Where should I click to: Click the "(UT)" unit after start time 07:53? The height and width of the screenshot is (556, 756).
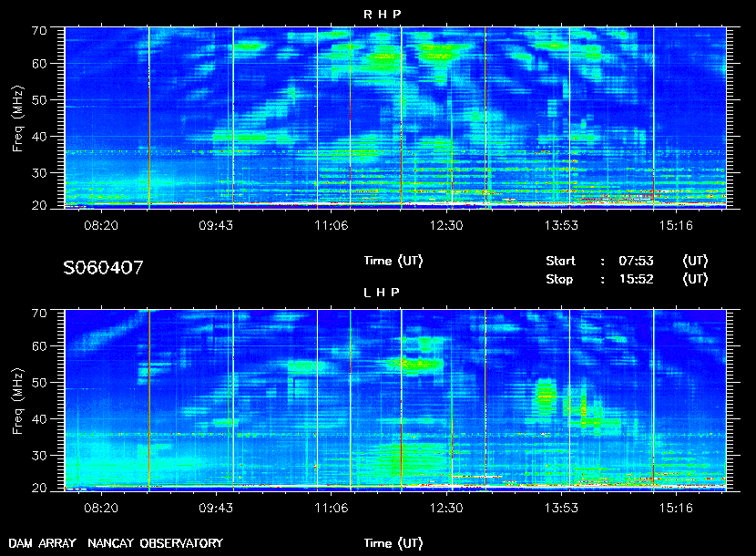(695, 261)
